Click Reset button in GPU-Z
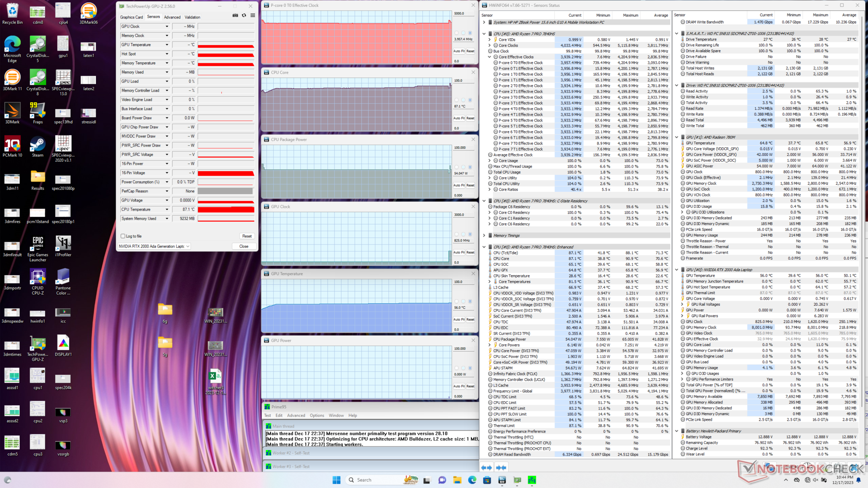Image resolution: width=868 pixels, height=488 pixels. tap(247, 236)
